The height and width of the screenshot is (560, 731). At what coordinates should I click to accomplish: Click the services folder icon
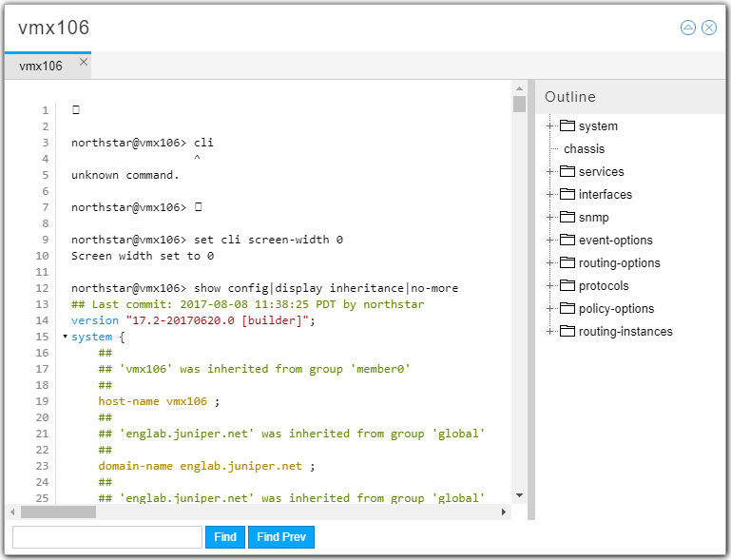pos(567,172)
